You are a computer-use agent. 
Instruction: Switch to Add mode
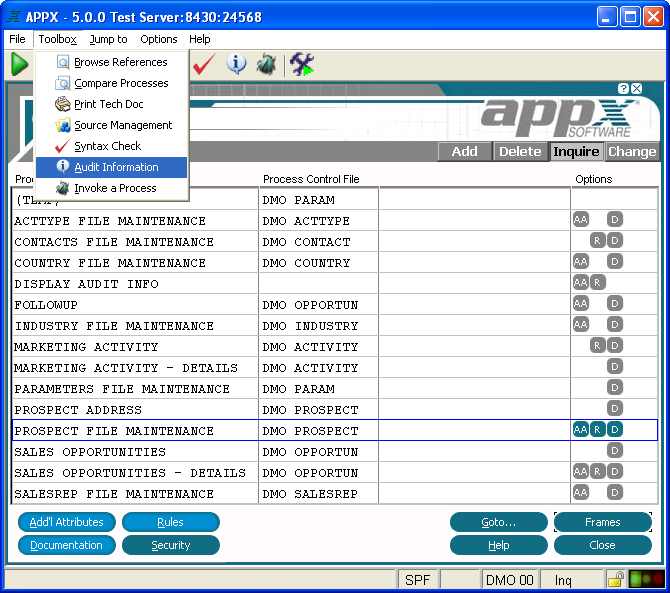tap(464, 152)
